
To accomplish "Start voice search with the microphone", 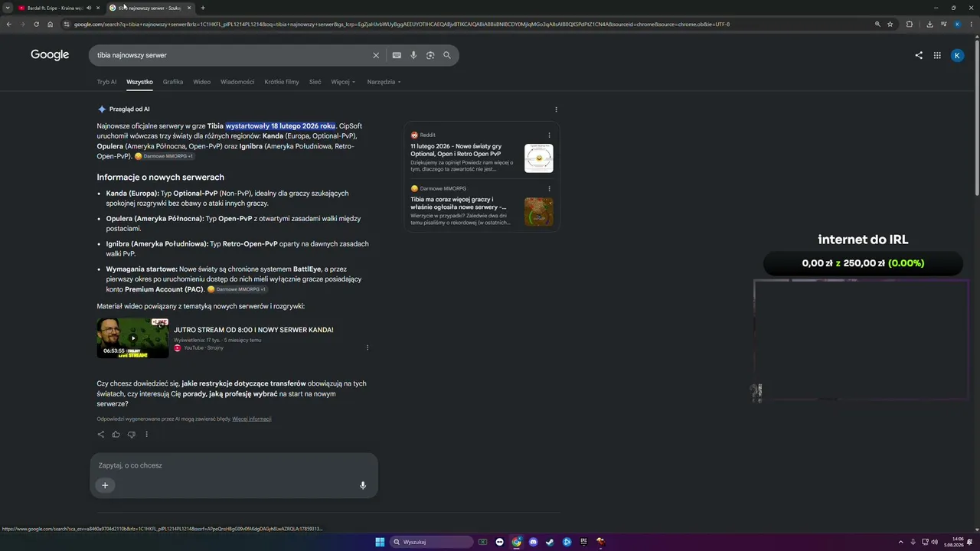I will click(x=413, y=55).
